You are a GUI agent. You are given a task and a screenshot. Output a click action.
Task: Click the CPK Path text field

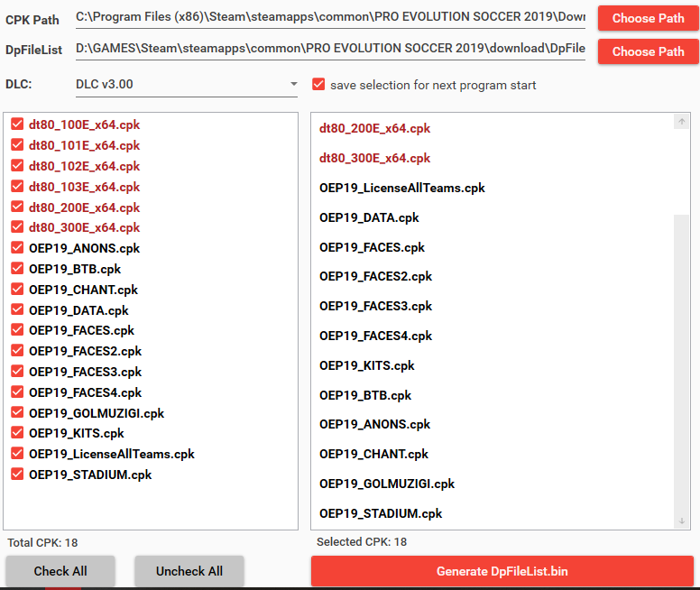coord(330,16)
